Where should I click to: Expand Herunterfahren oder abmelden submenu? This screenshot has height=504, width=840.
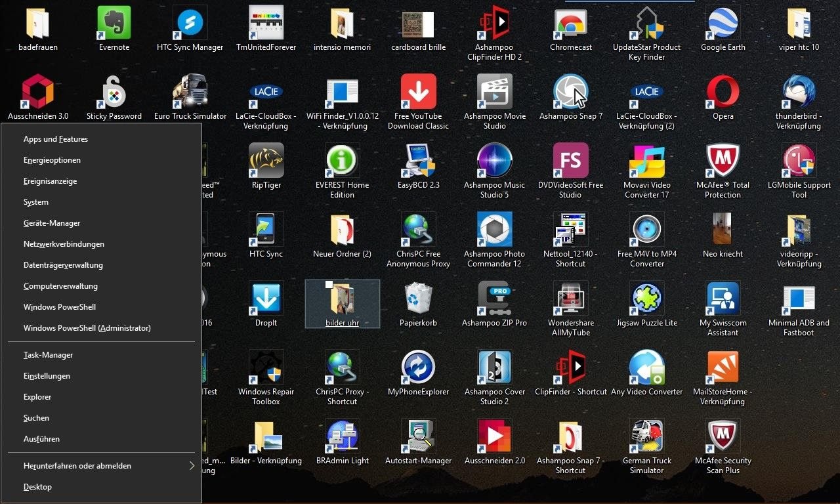point(101,466)
